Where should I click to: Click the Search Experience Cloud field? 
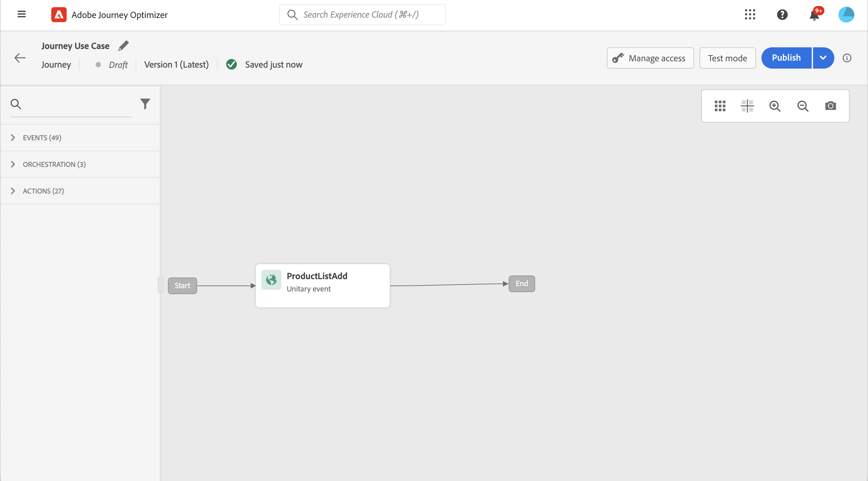point(362,15)
